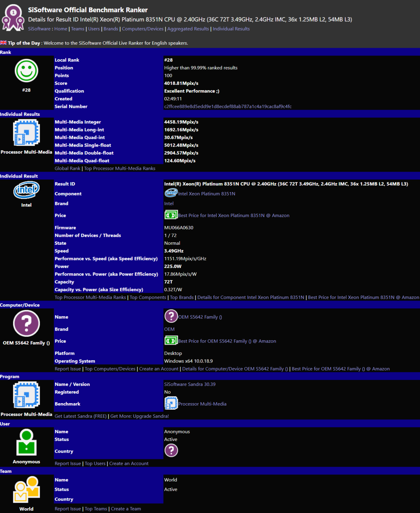Click Report Issue under the User section

(x=68, y=463)
